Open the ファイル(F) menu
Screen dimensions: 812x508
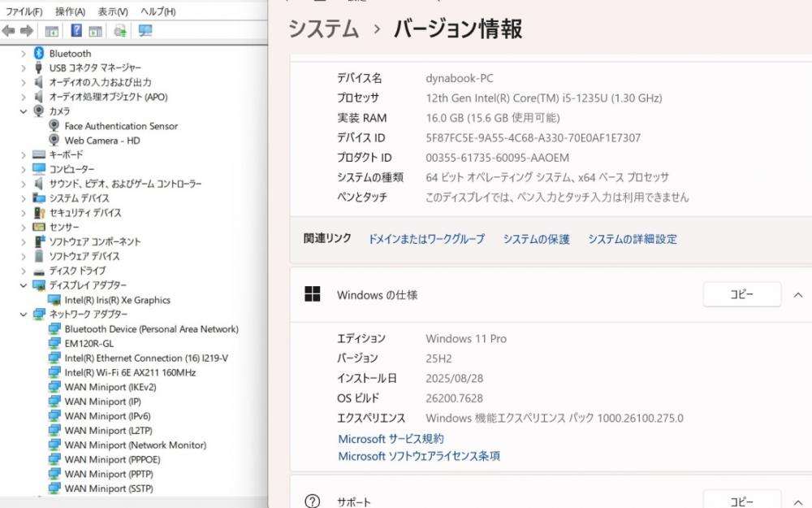pyautogui.click(x=24, y=12)
